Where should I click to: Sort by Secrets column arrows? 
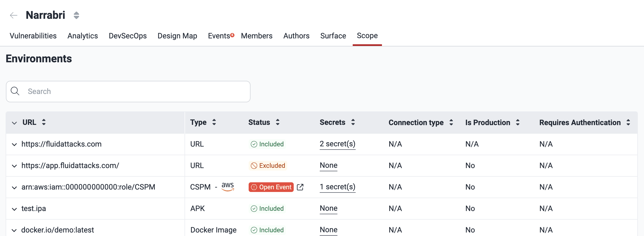(353, 122)
